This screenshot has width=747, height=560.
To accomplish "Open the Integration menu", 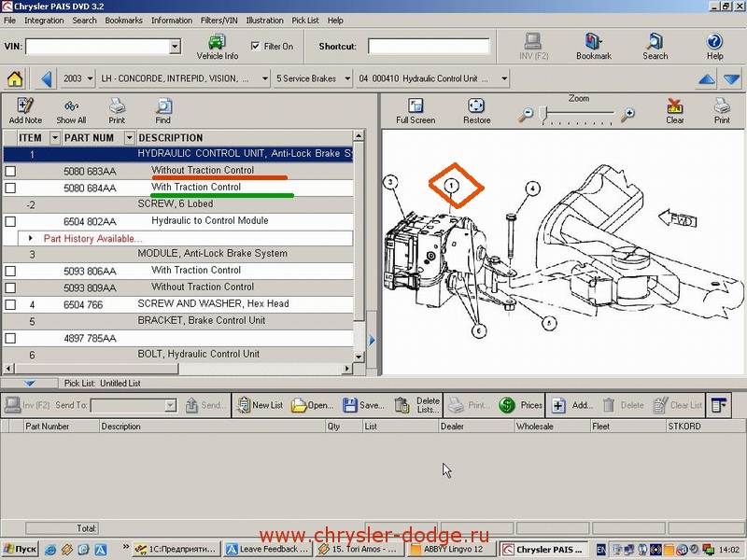I will coord(44,21).
